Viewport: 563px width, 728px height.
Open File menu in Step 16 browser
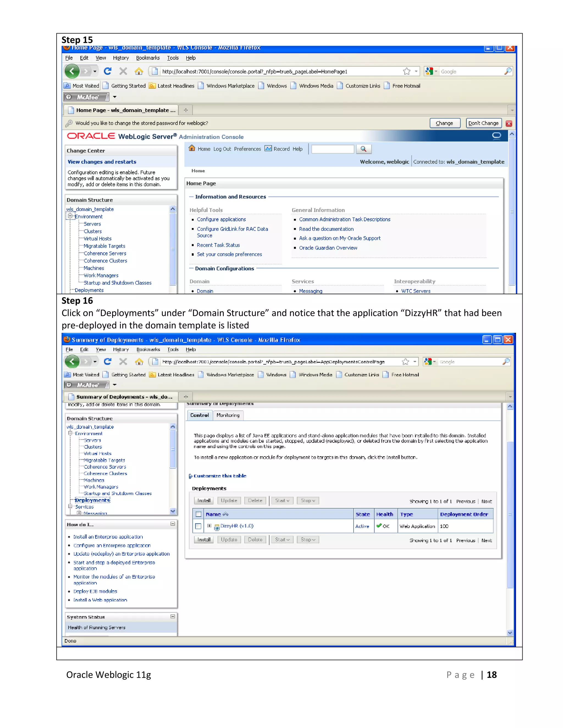point(69,349)
